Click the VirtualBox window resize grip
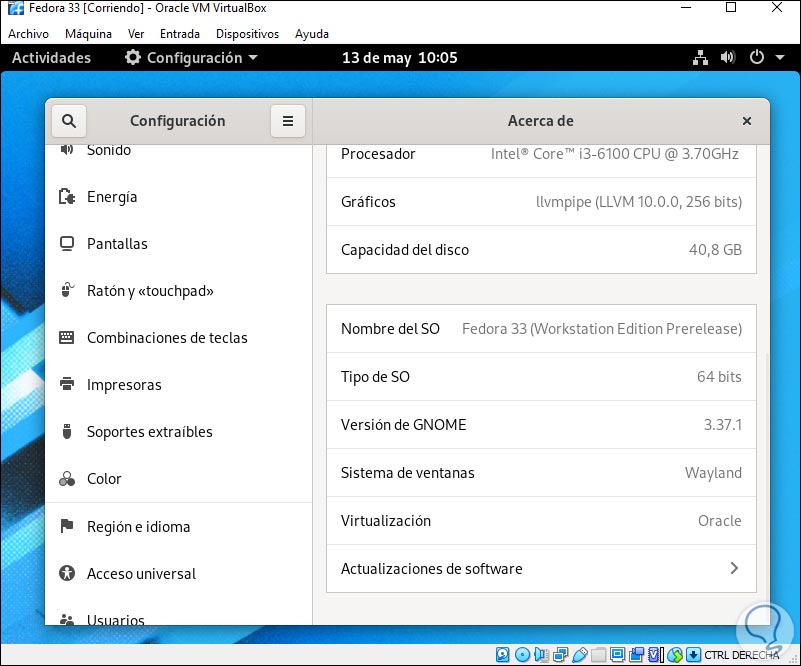Viewport: 801px width, 666px height. (x=793, y=659)
